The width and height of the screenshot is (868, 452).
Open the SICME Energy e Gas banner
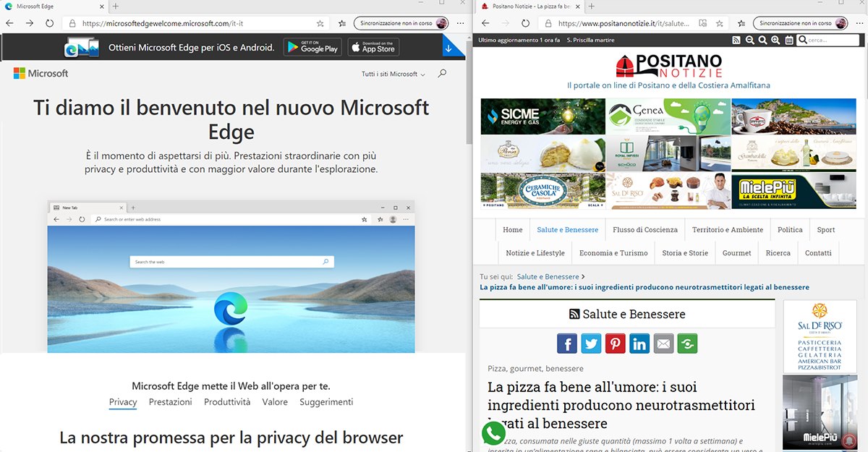point(542,116)
